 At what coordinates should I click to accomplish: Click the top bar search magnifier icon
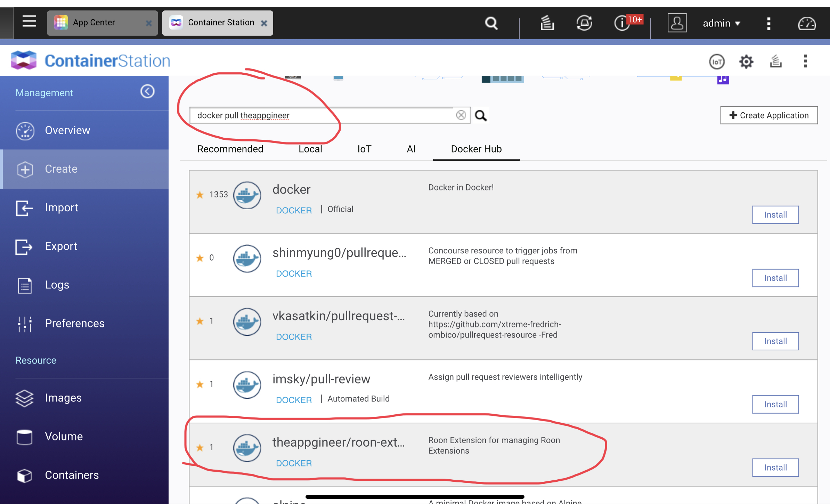491,23
